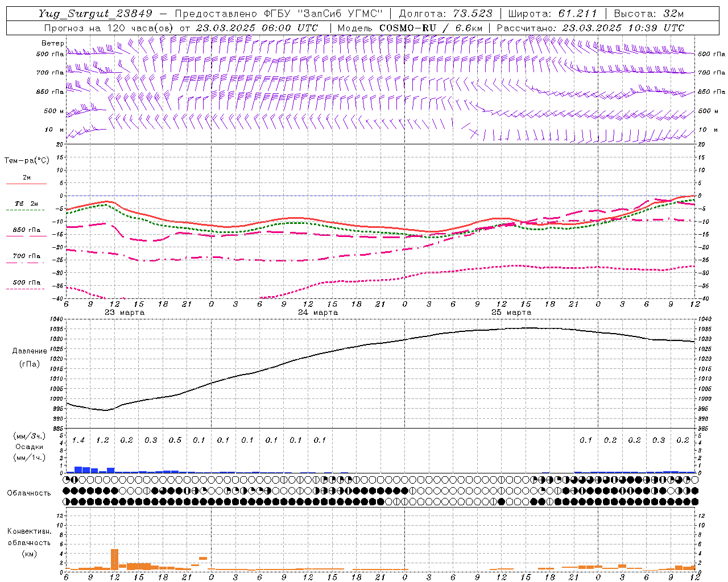Viewport: 728px width, 582px height.
Task: Click the Осадки label
Action: pos(30,447)
